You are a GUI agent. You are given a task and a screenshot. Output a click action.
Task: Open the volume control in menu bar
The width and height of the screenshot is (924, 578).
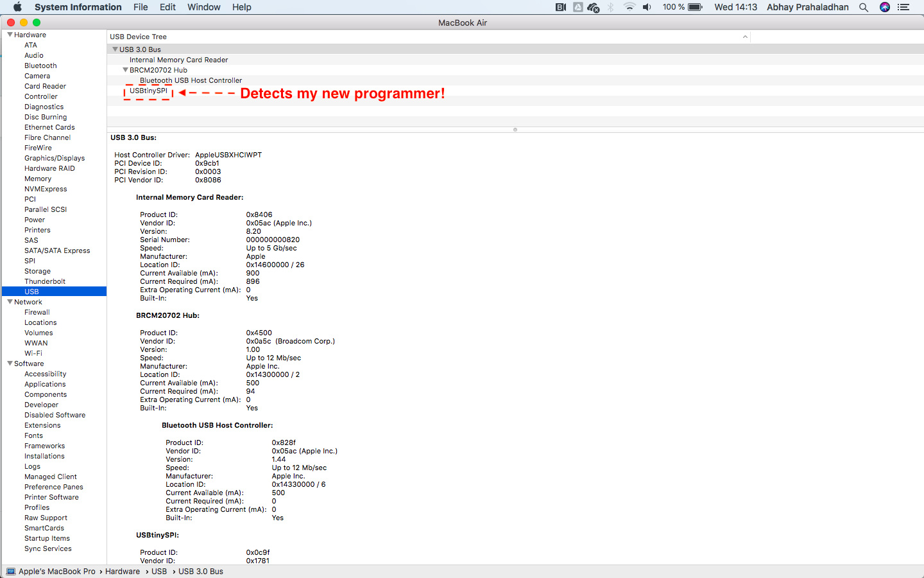pos(647,7)
